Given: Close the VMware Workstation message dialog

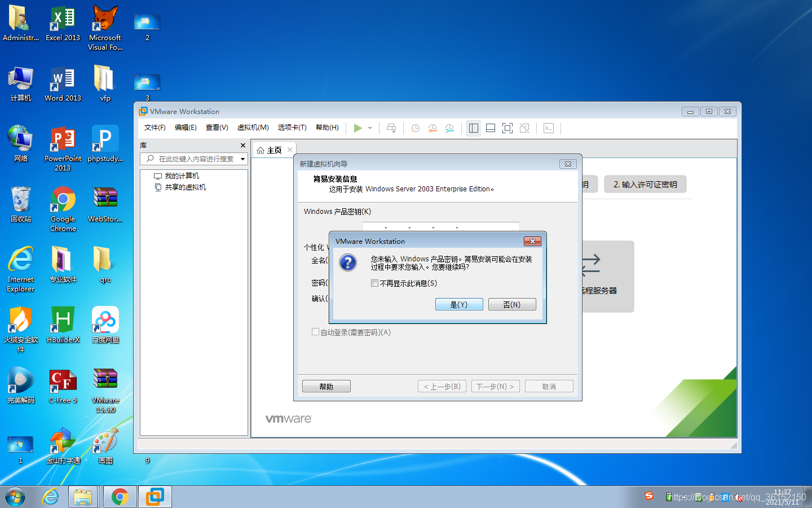Looking at the screenshot, I should [532, 242].
